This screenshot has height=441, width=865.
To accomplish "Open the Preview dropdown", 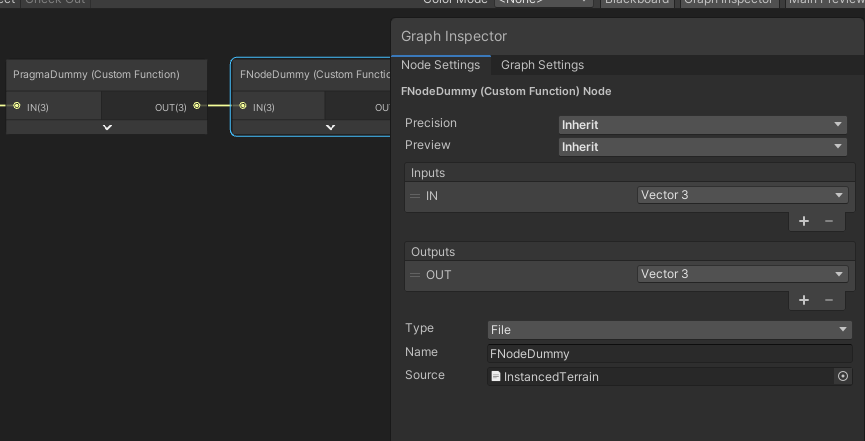I will point(702,147).
